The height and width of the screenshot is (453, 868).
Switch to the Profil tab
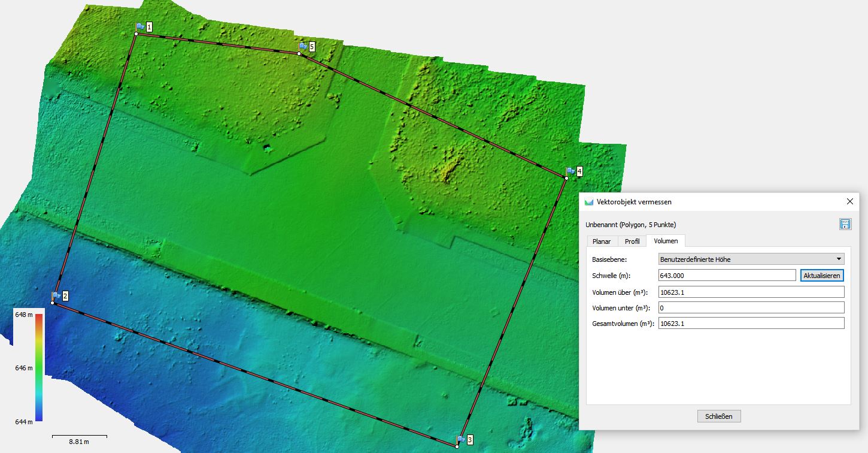pos(632,241)
